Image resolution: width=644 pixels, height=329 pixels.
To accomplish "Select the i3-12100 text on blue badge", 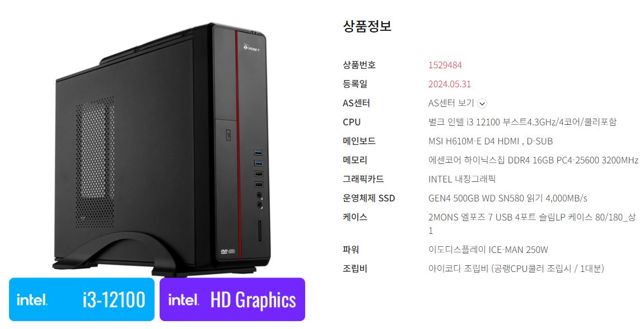I will [x=114, y=300].
